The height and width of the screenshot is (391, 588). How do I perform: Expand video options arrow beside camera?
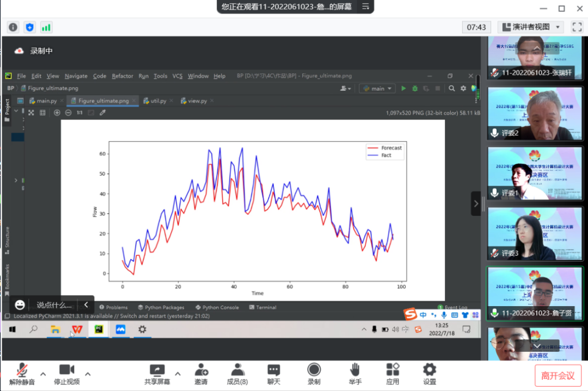pos(88,374)
